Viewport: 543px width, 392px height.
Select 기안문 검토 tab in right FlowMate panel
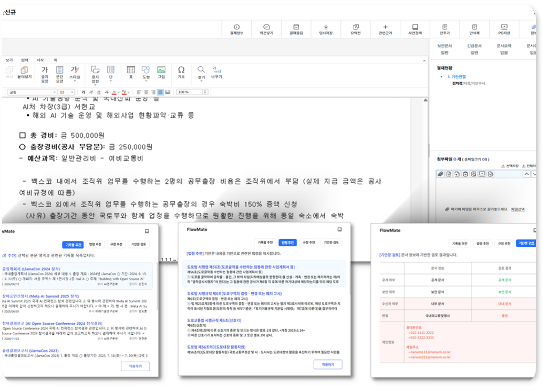coord(526,244)
